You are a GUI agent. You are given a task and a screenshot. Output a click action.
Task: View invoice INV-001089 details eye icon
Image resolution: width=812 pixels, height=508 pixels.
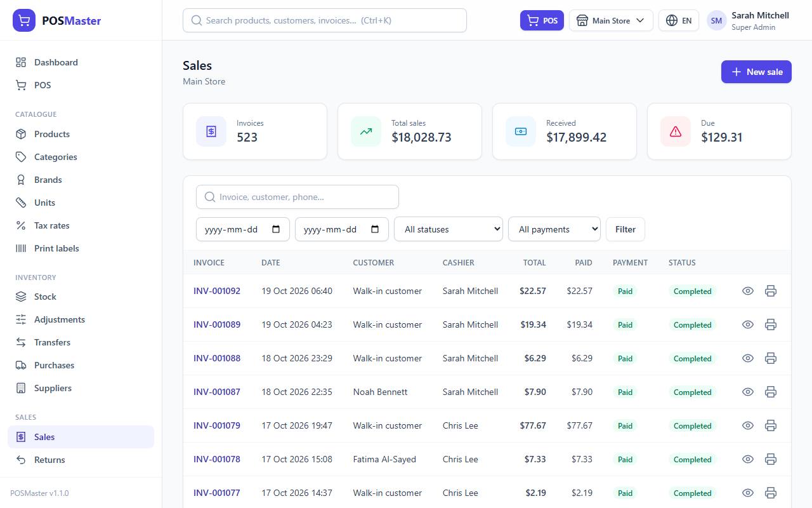click(x=748, y=324)
